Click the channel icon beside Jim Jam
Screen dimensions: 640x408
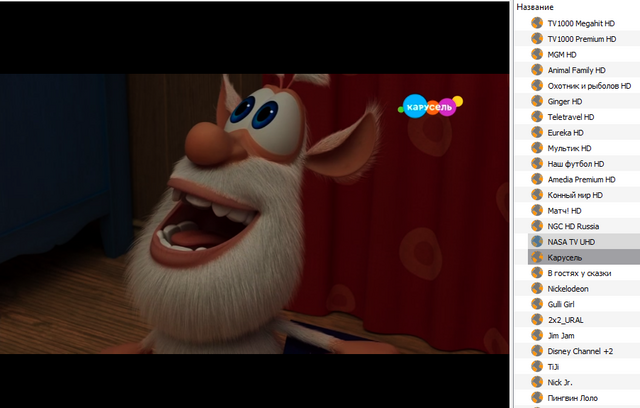tap(537, 335)
